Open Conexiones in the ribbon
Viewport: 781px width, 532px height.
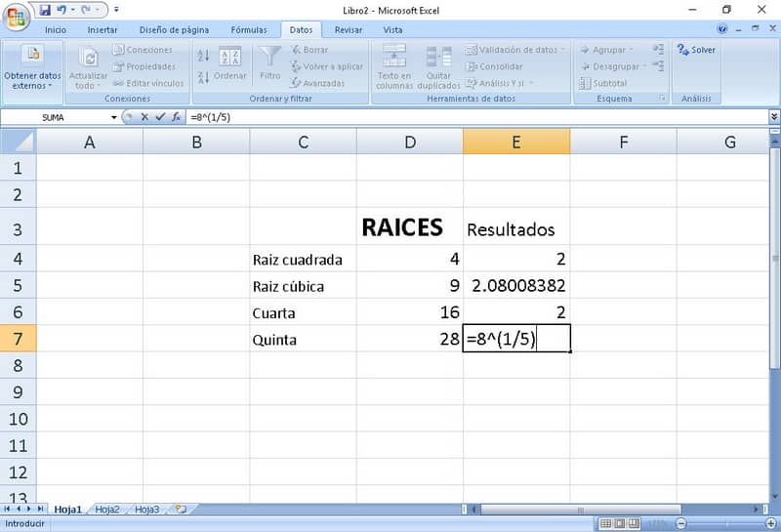coord(143,50)
